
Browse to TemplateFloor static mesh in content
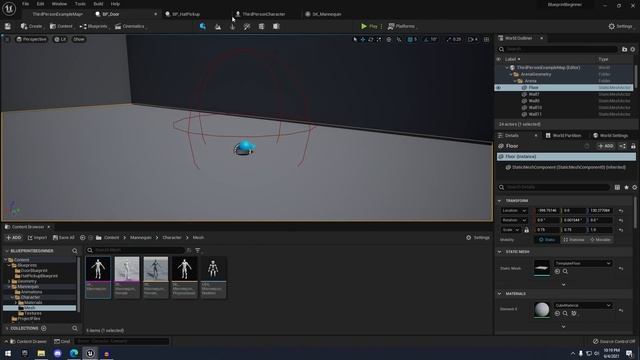point(565,271)
